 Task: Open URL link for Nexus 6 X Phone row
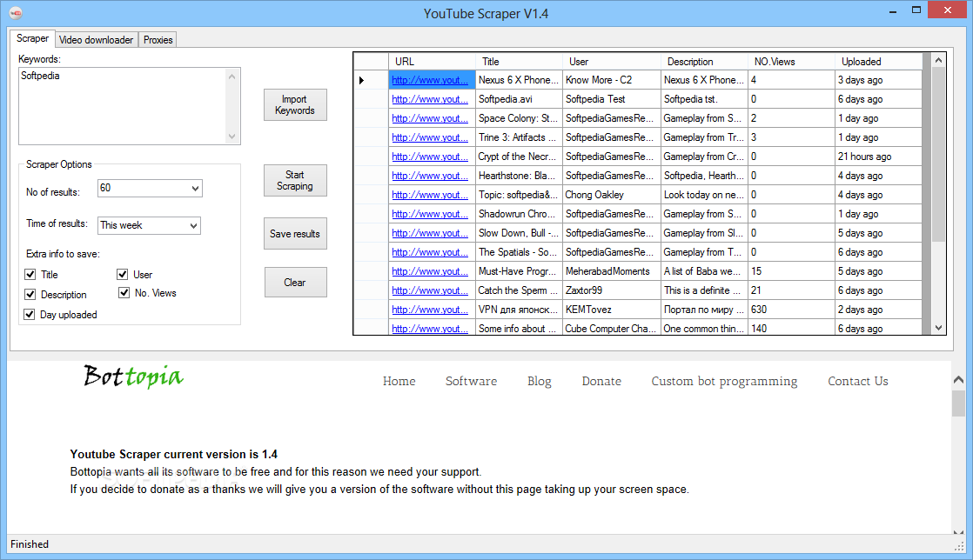430,80
